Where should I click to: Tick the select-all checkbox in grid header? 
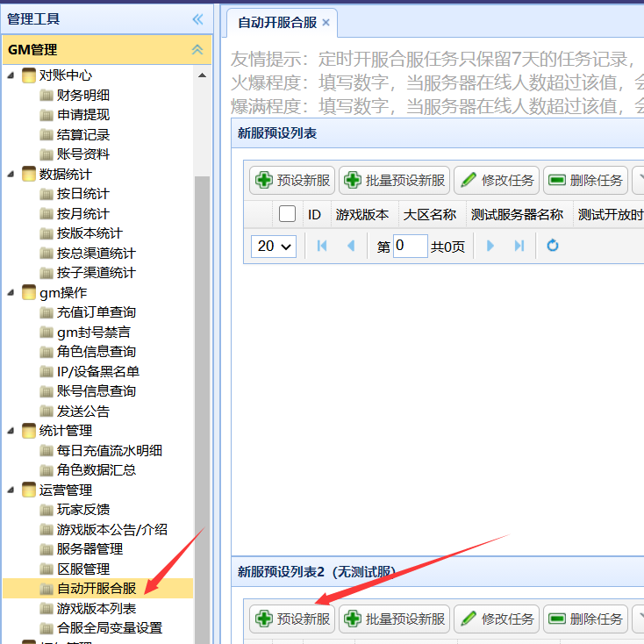click(x=287, y=214)
